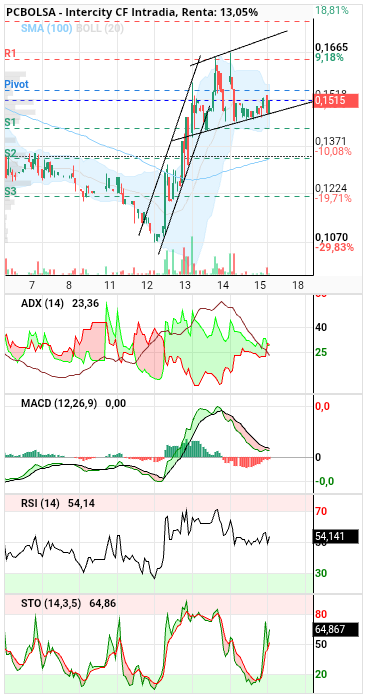Click the 'Pivot' level label
This screenshot has width=367, height=698.
(x=16, y=84)
